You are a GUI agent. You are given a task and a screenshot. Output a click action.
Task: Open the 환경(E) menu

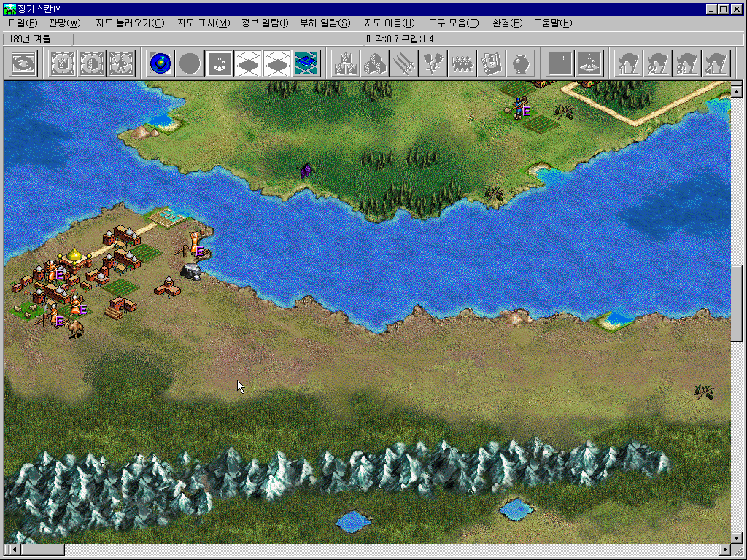click(508, 23)
